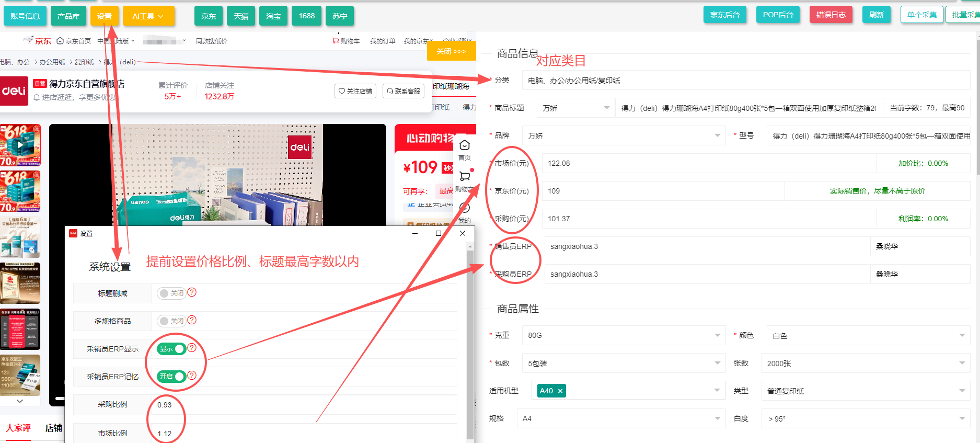Open the 同款搜低价 link

click(212, 41)
